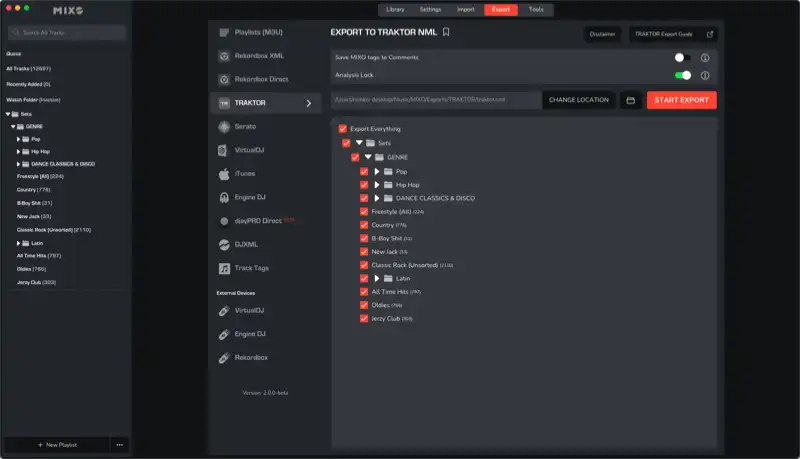Switch to the Library tab

tap(395, 10)
